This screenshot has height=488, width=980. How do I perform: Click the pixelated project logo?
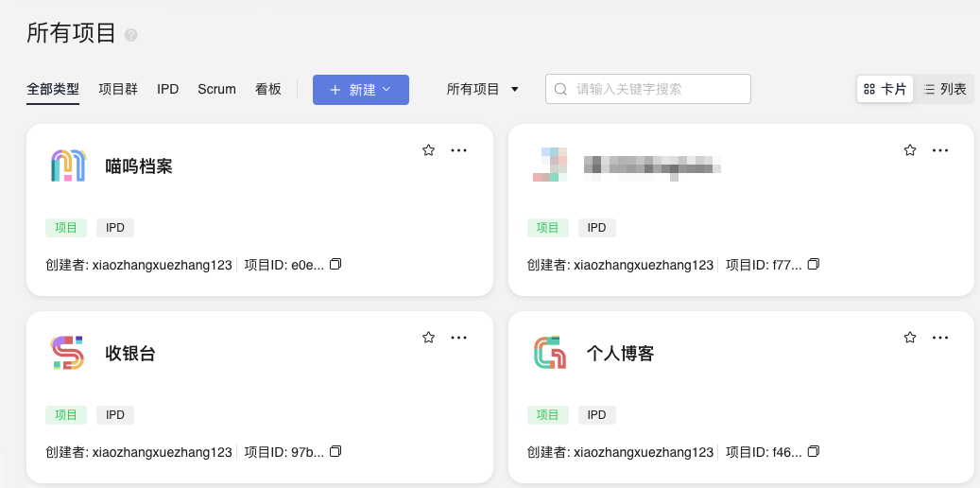[550, 165]
